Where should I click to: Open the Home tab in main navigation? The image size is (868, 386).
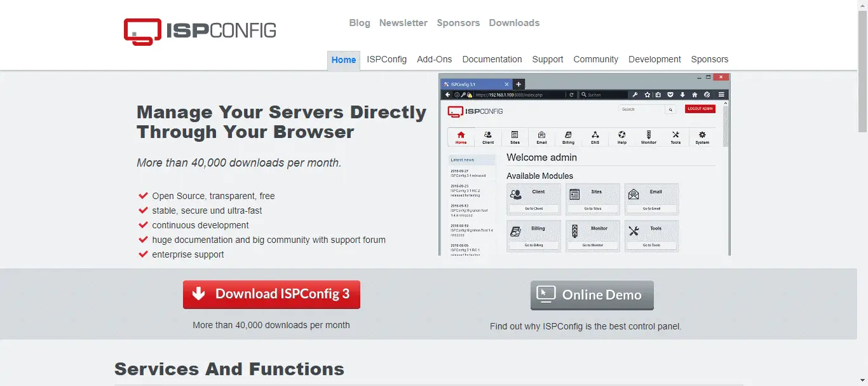point(344,60)
